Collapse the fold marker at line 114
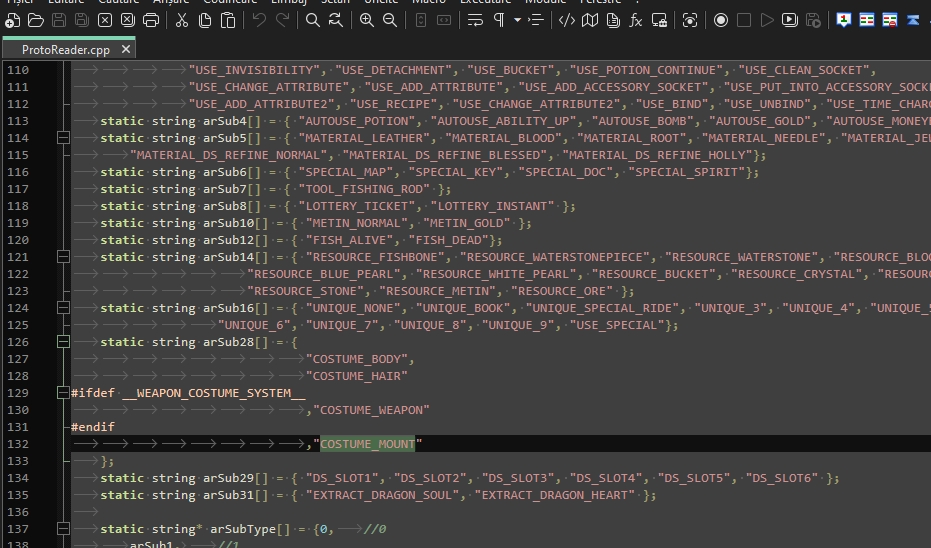The image size is (931, 548). click(x=63, y=138)
